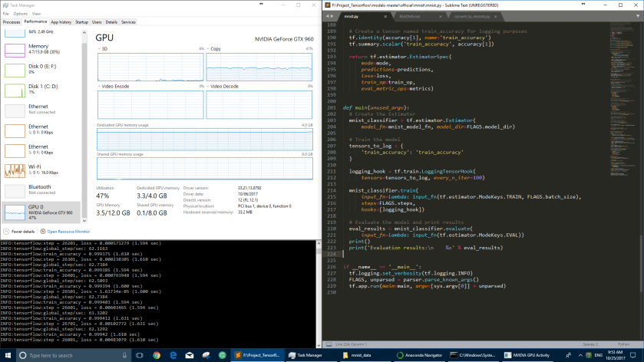Viewport: 644px width, 362px height.
Task: Click the Windows Start button
Action: coord(8,355)
